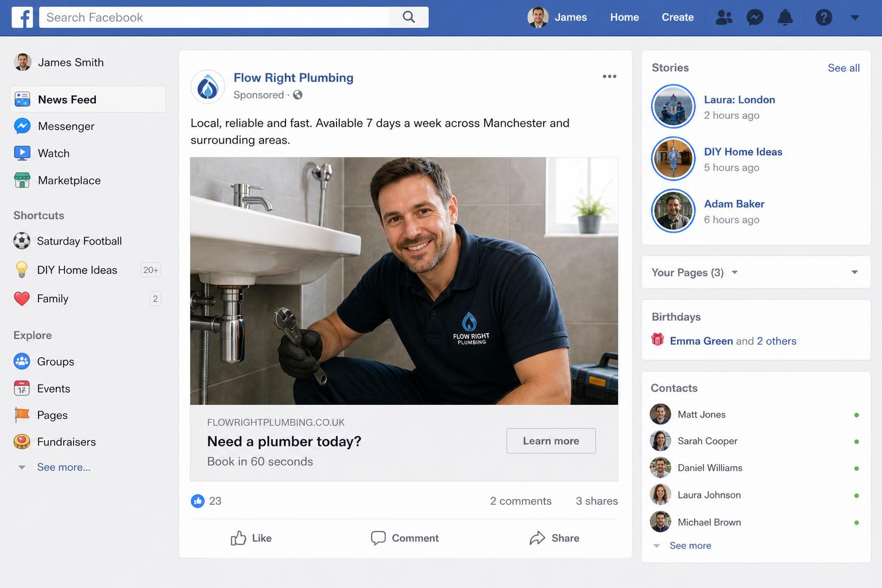Click 'Need a plumber today?' headline
The image size is (882, 588).
pos(284,442)
